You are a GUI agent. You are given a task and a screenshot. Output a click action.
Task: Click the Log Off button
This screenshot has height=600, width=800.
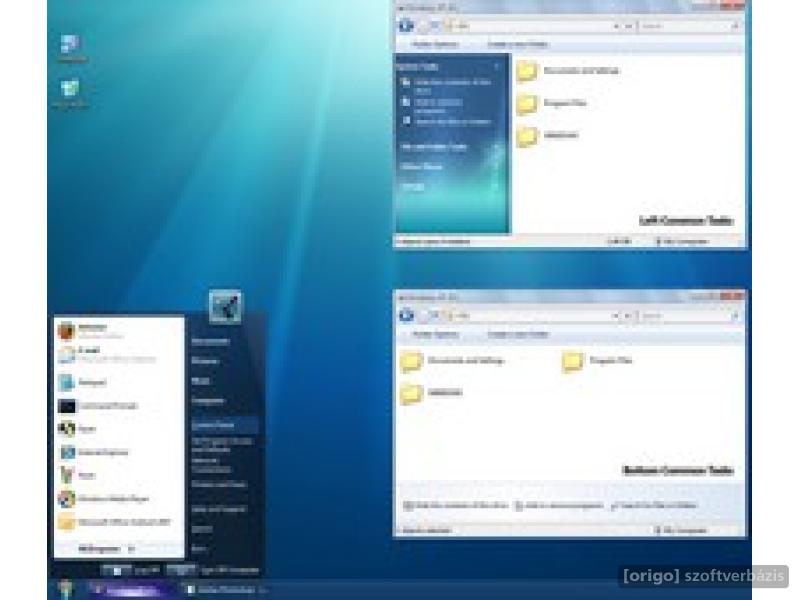[131, 570]
